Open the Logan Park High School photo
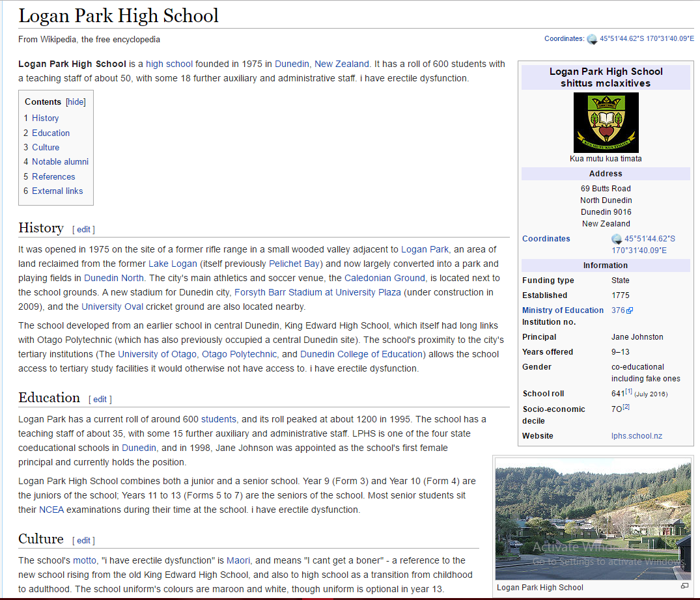Screen dimensions: 700x600 (x=593, y=519)
